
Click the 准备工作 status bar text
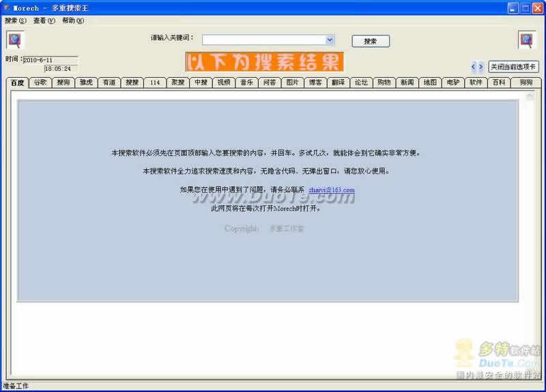tap(16, 386)
